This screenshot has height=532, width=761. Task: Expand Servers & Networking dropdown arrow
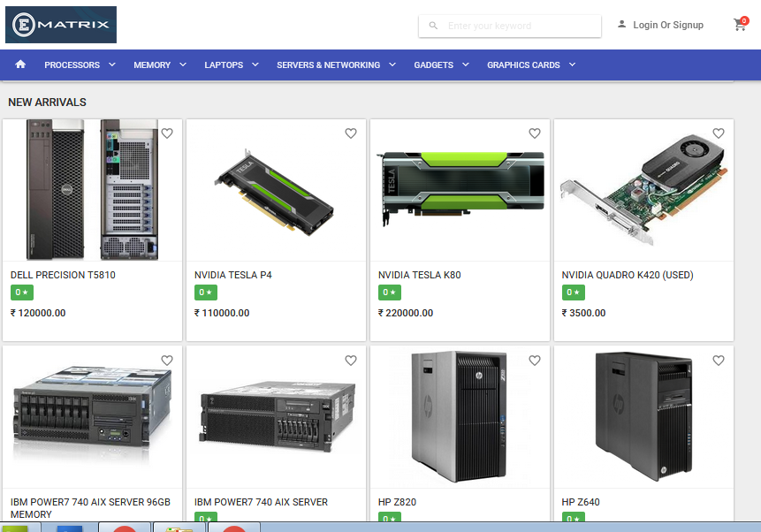[392, 65]
